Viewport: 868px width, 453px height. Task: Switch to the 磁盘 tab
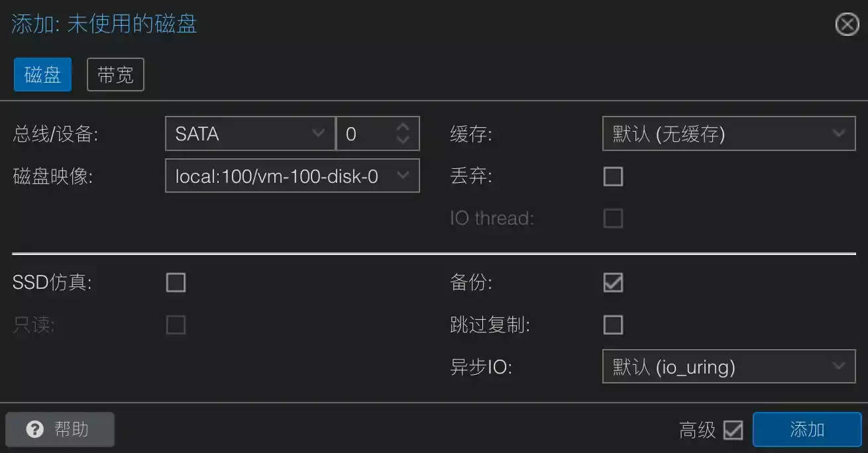[x=42, y=75]
